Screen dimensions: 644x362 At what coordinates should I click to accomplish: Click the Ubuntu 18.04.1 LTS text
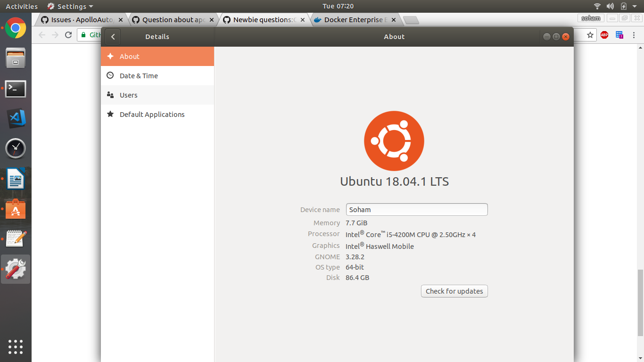click(394, 181)
